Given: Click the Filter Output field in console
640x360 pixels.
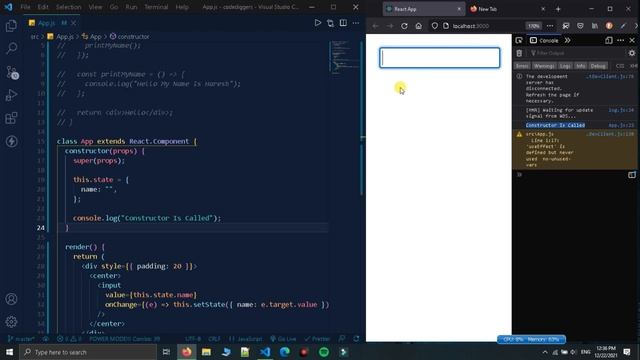Looking at the screenshot, I should [x=576, y=53].
